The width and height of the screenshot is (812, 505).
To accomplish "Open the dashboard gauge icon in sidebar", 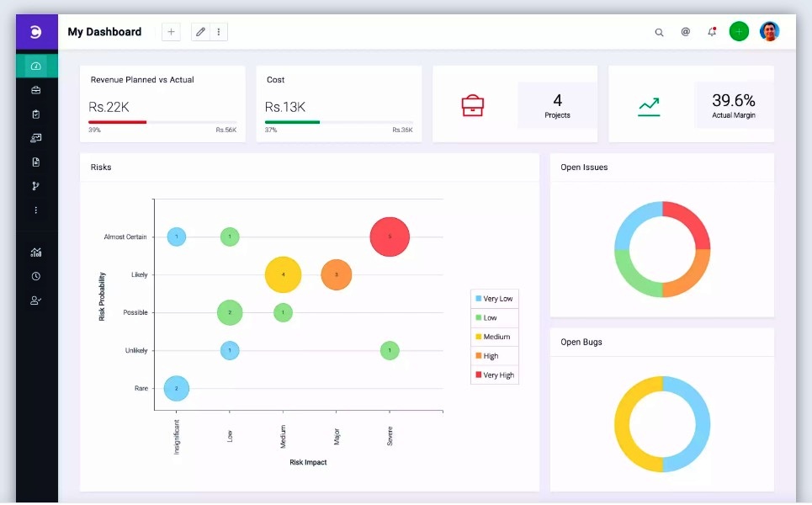I will pyautogui.click(x=36, y=66).
